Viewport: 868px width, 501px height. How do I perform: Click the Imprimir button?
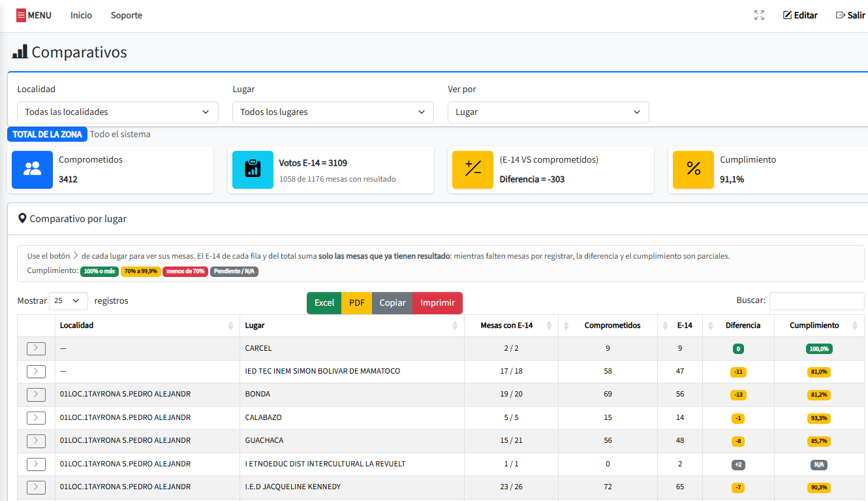tap(437, 303)
